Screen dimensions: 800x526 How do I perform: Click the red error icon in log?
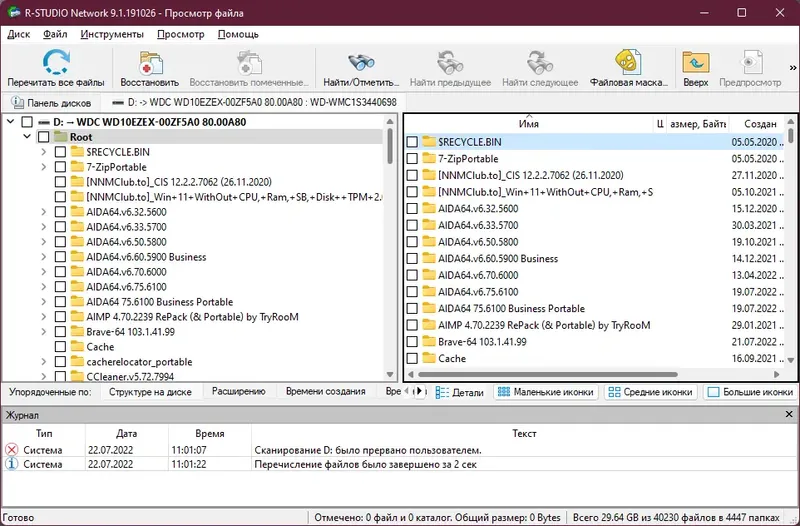click(11, 449)
